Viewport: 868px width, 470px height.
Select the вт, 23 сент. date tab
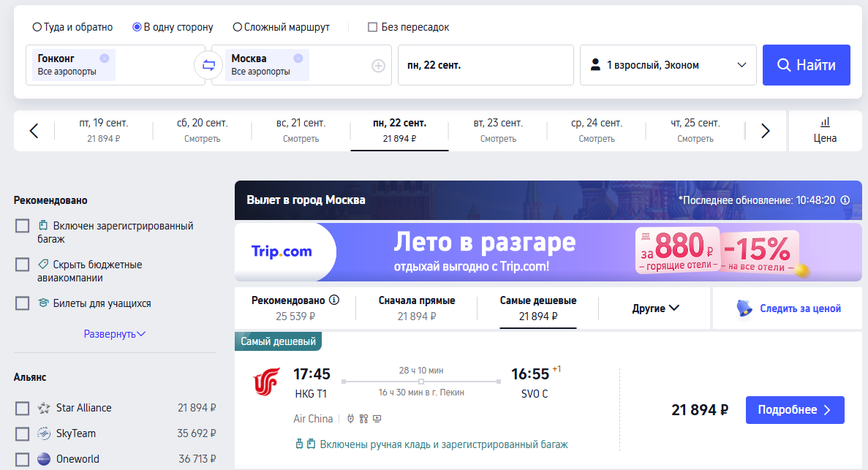click(x=498, y=131)
